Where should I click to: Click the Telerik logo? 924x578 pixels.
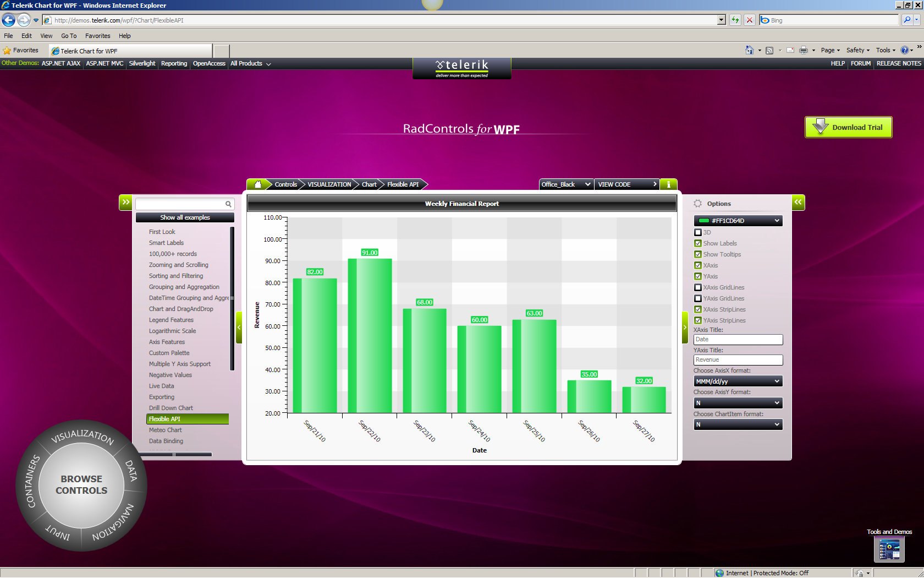[462, 68]
